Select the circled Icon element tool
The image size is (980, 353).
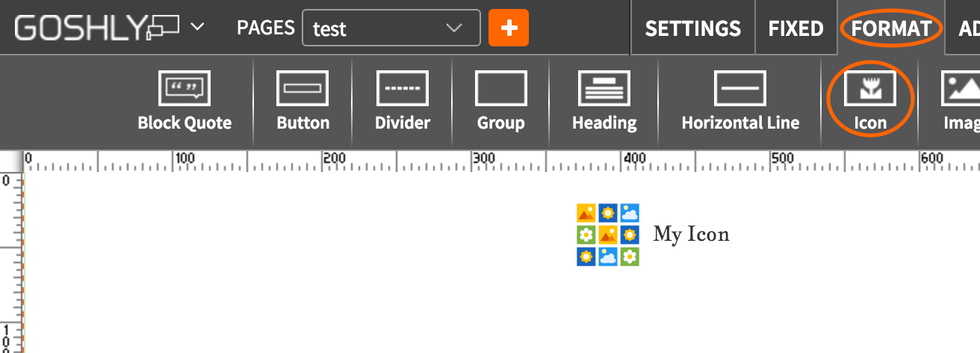pos(870,102)
